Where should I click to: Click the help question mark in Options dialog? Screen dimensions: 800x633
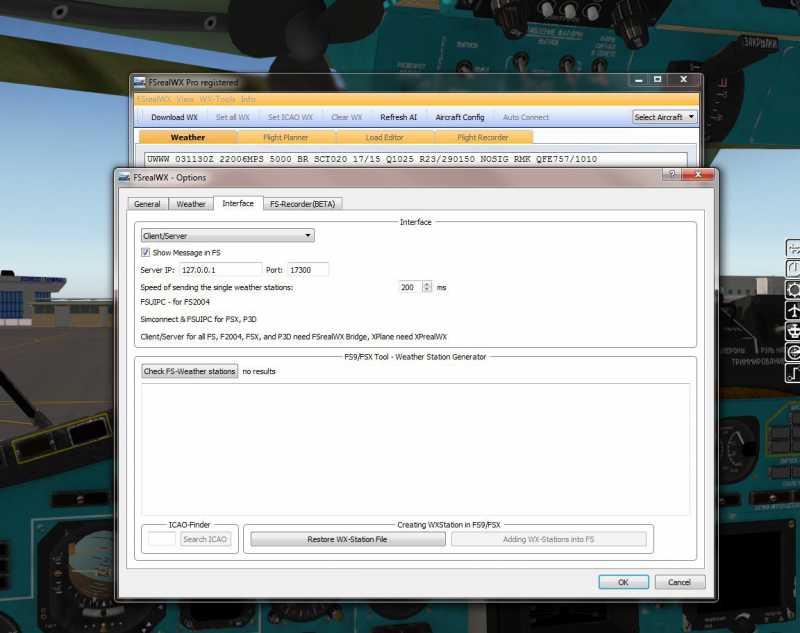672,174
